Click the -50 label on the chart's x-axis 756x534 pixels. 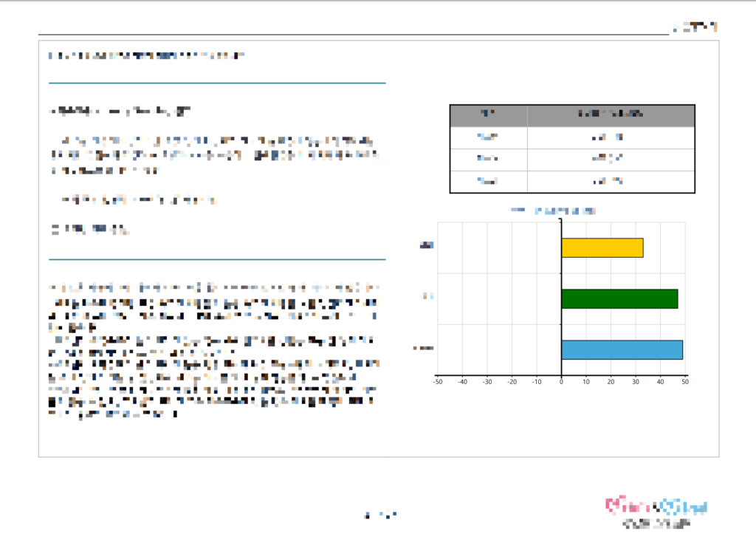coord(437,382)
